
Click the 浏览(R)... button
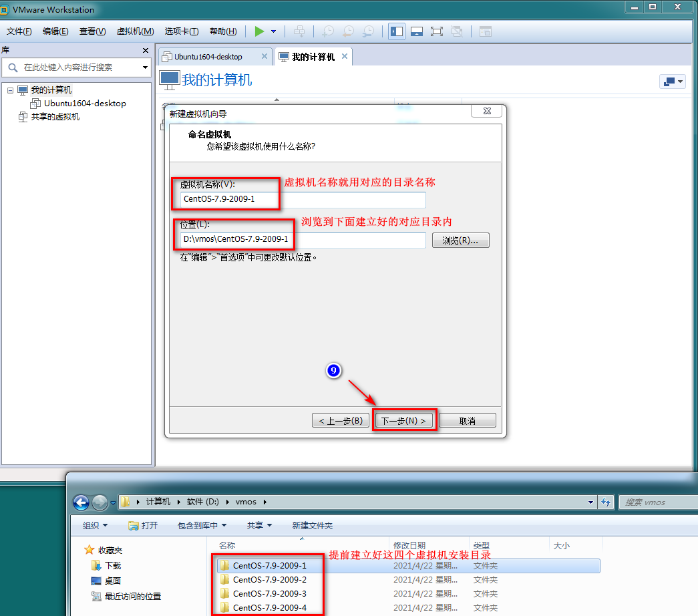(x=460, y=241)
